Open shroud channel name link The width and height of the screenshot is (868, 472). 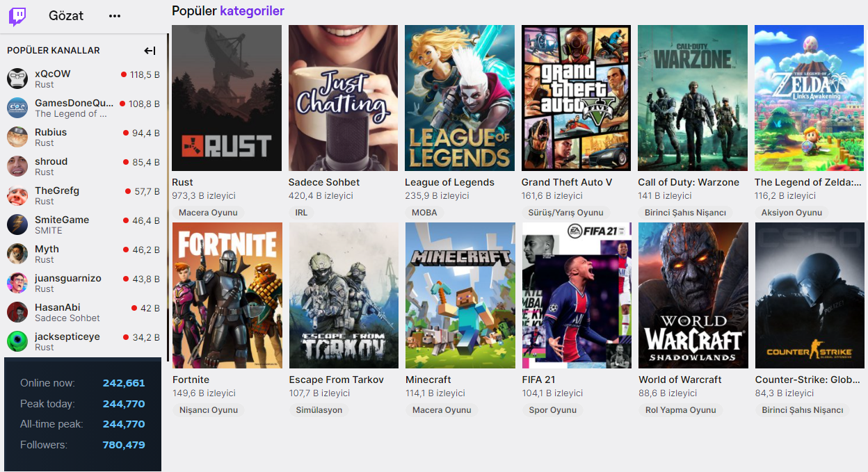point(51,161)
